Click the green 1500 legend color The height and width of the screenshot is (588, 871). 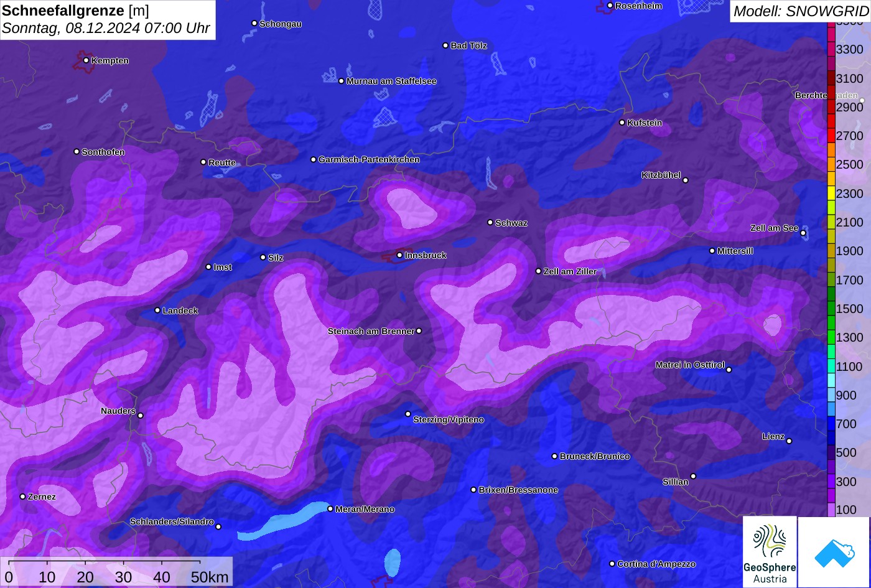click(831, 309)
